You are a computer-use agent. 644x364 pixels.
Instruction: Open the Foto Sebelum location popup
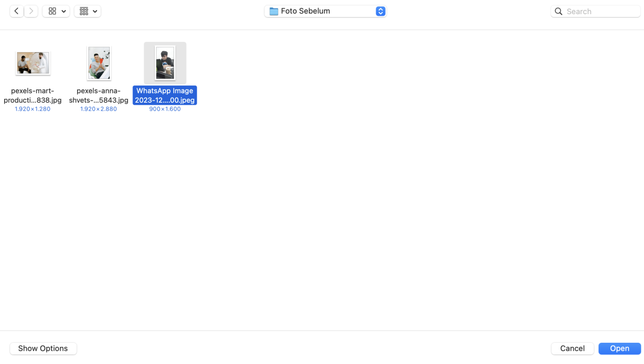(326, 11)
